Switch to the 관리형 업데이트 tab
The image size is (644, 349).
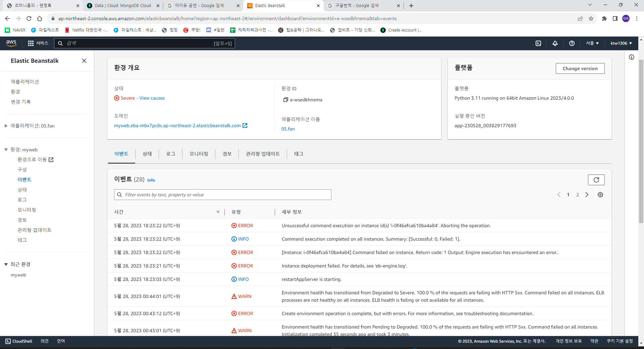coord(263,154)
